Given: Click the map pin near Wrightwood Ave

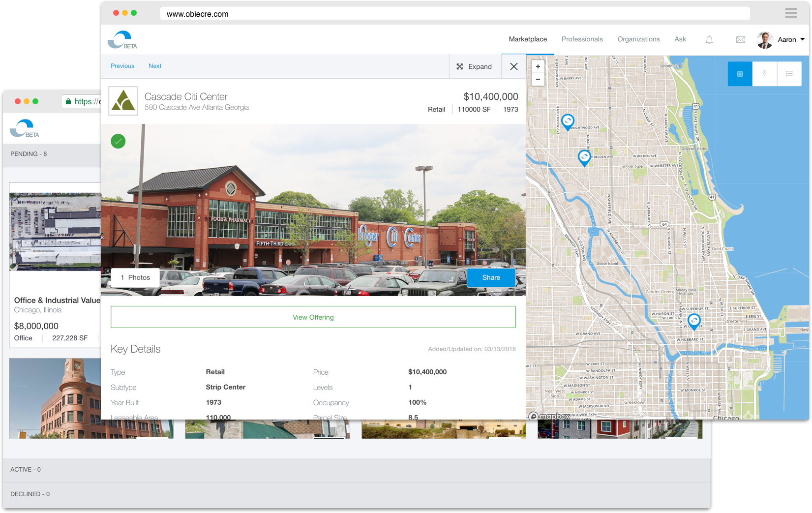Looking at the screenshot, I should pyautogui.click(x=568, y=122).
